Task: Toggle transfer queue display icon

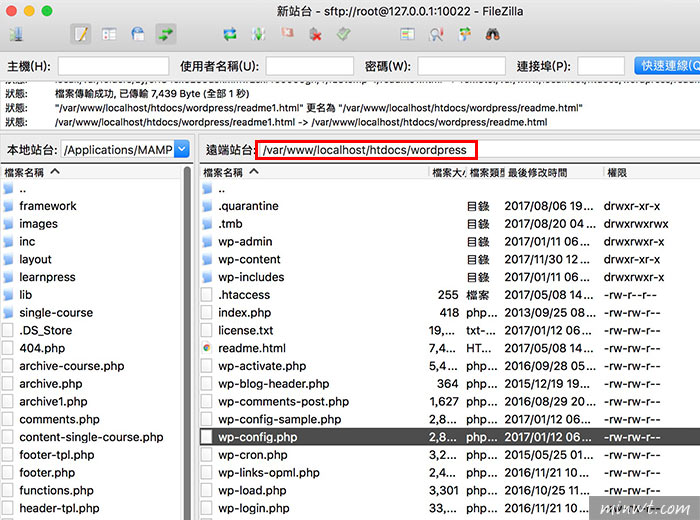Action: pyautogui.click(x=166, y=34)
